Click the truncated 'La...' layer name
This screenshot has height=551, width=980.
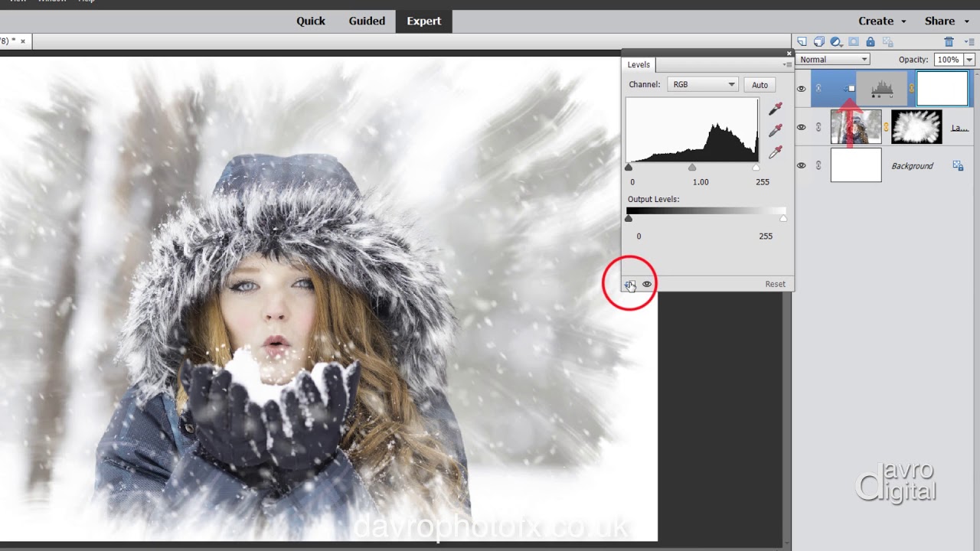point(960,128)
